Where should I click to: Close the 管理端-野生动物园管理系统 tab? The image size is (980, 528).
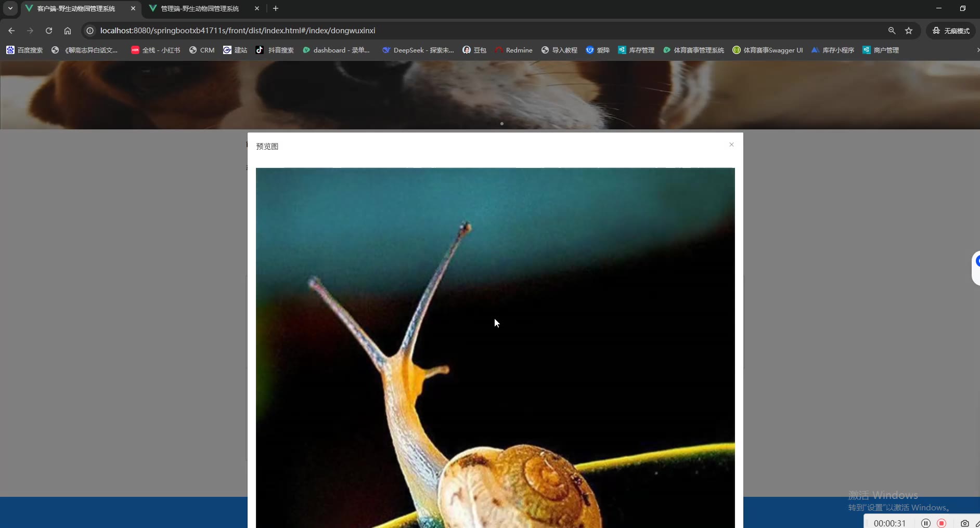click(257, 9)
